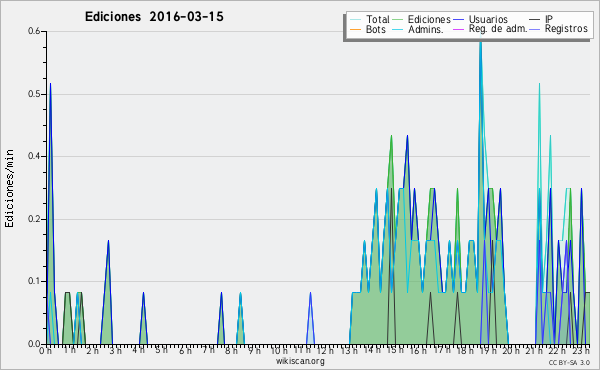Click the '20 h' x-axis label
The height and width of the screenshot is (370, 600).
pos(511,350)
